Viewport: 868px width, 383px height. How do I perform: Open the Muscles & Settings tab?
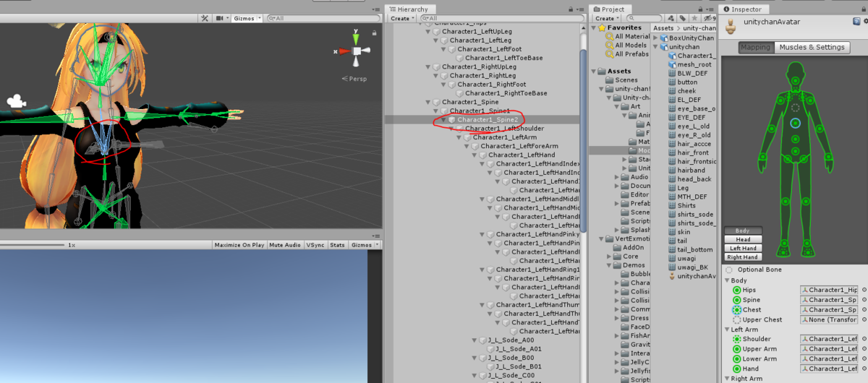point(812,47)
